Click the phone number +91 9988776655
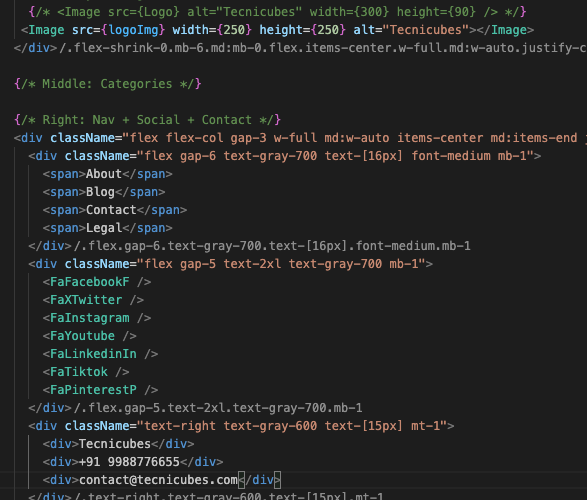This screenshot has height=500, width=587. (x=129, y=462)
